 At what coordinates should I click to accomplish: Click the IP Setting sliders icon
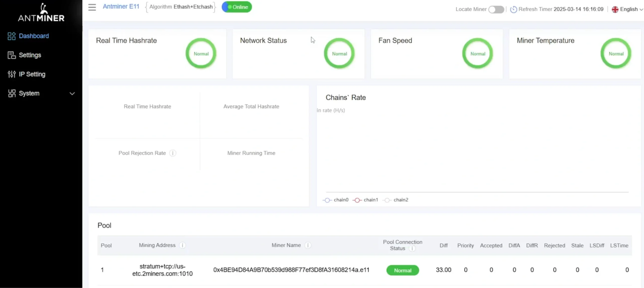click(12, 74)
